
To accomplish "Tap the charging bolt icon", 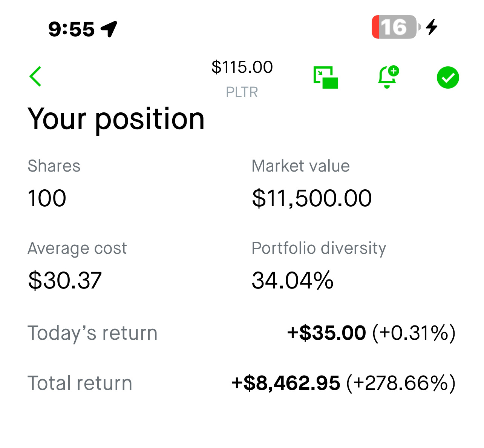I will [x=432, y=27].
